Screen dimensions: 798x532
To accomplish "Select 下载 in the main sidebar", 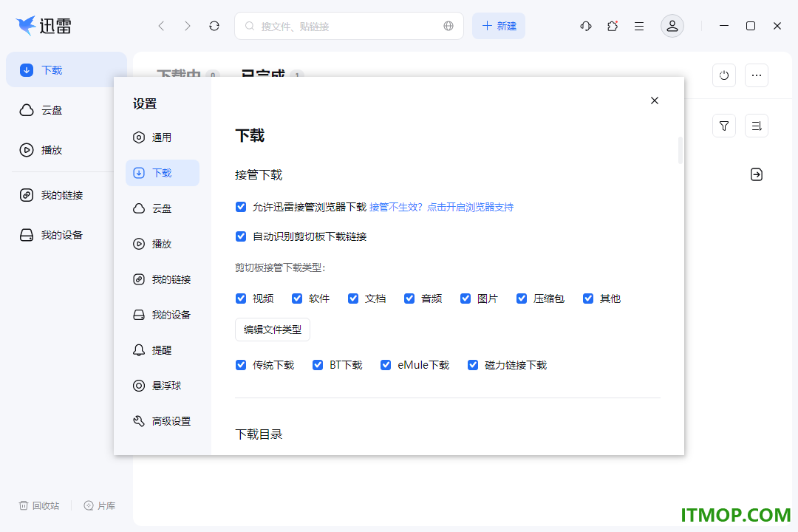I will pos(66,69).
